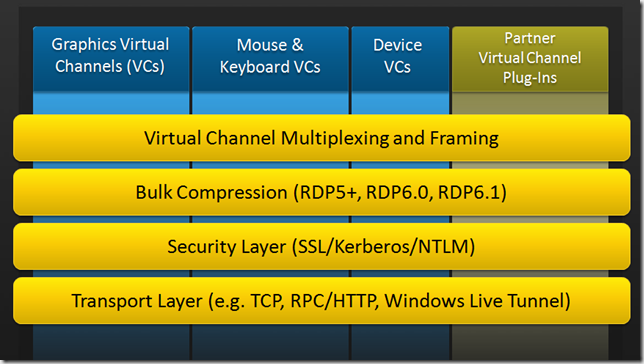Select the Mouse & Keyboard VCs box

tap(270, 59)
